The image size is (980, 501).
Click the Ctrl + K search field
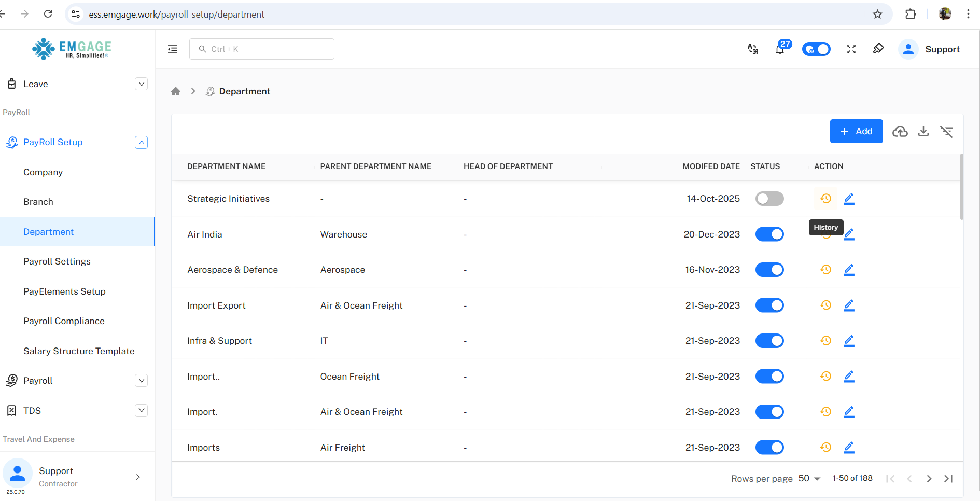(262, 49)
